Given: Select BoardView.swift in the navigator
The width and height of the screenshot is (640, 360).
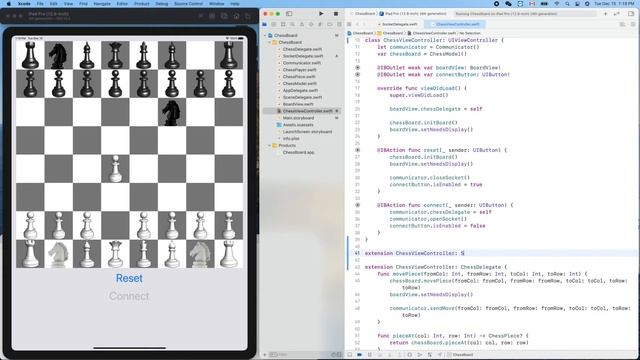Looking at the screenshot, I should pyautogui.click(x=298, y=104).
